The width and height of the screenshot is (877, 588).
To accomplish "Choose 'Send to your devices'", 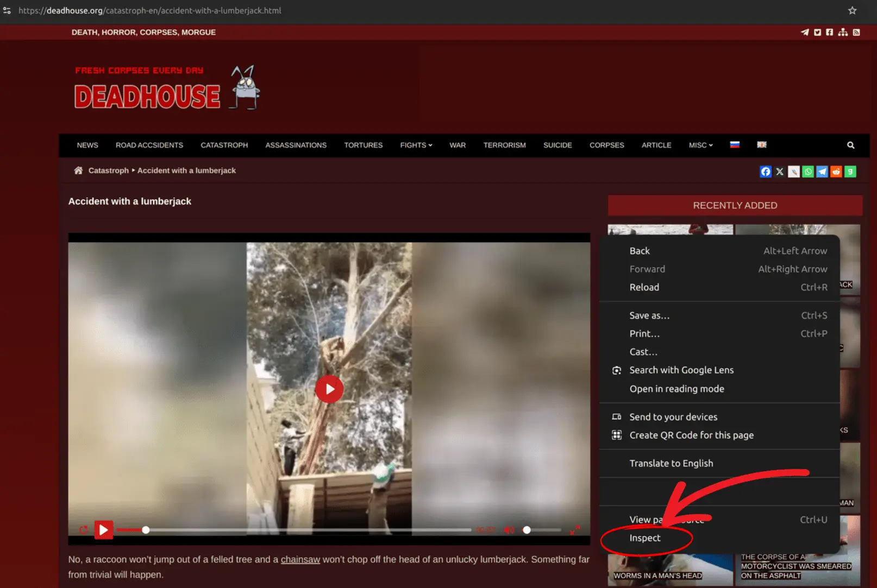I will 719,417.
